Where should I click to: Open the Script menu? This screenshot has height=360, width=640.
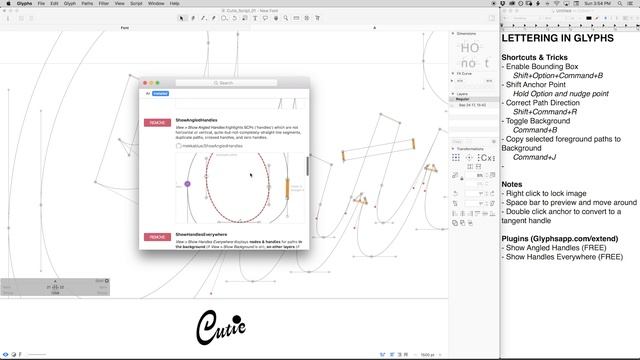pyautogui.click(x=136, y=3)
